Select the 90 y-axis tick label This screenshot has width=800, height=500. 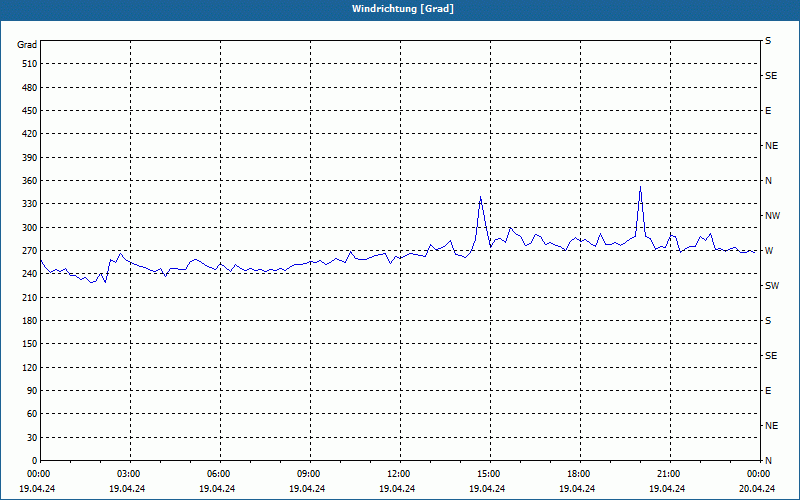pyautogui.click(x=30, y=391)
